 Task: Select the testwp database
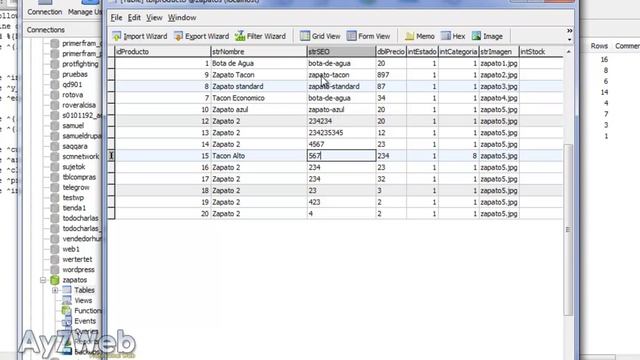[73, 198]
